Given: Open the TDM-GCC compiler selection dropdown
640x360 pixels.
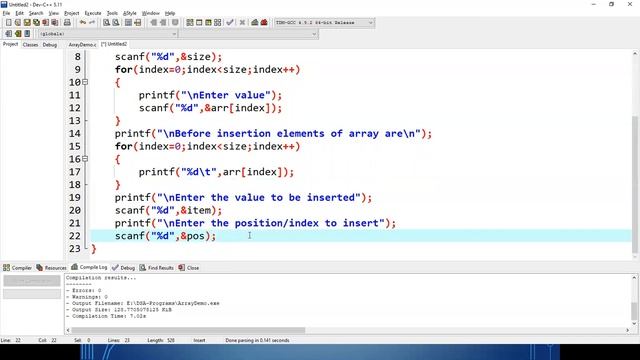Looking at the screenshot, I should 324,22.
